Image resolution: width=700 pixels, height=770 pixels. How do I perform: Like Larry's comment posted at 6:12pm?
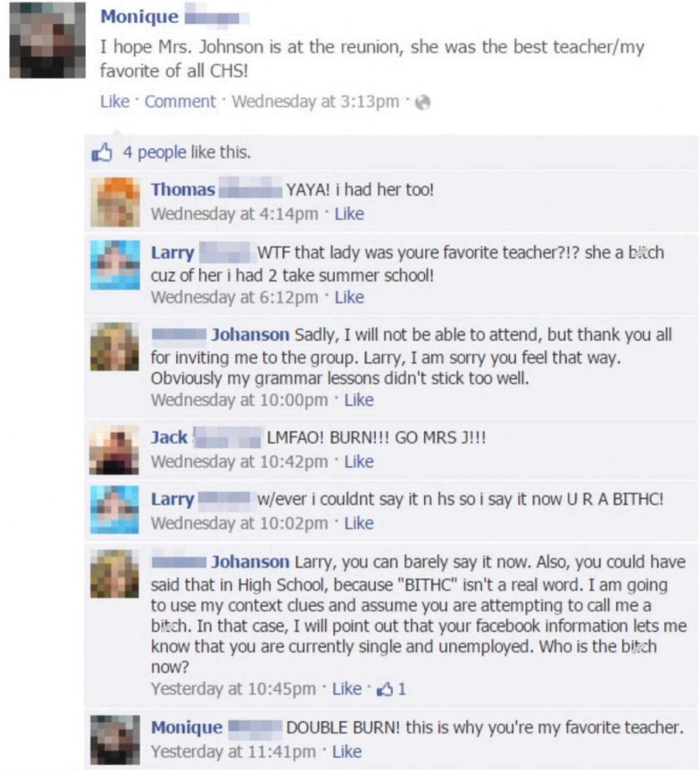point(349,297)
